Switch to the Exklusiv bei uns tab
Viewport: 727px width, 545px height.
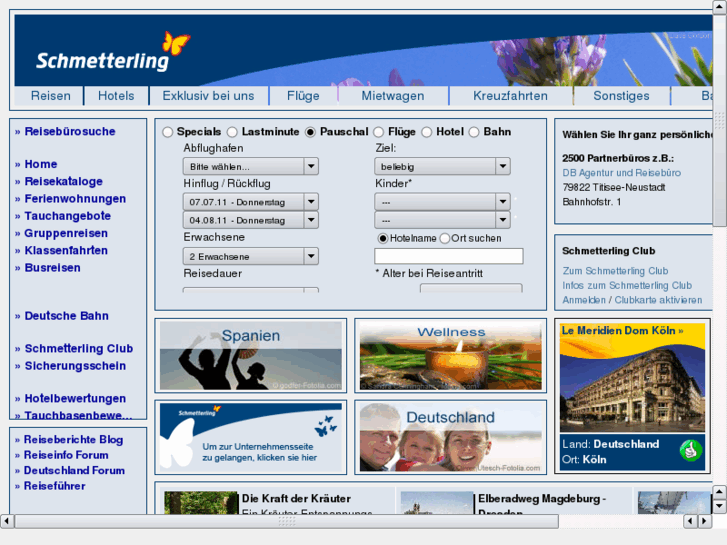(208, 96)
